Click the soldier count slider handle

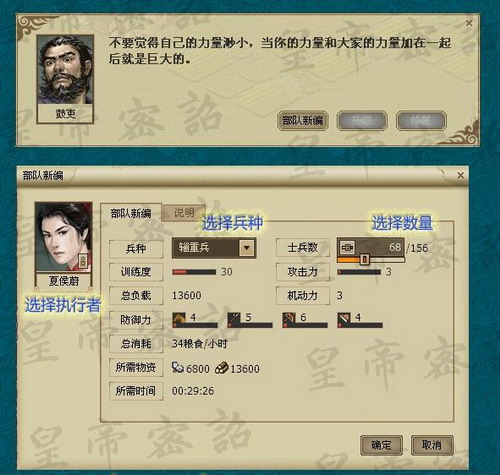pyautogui.click(x=365, y=259)
